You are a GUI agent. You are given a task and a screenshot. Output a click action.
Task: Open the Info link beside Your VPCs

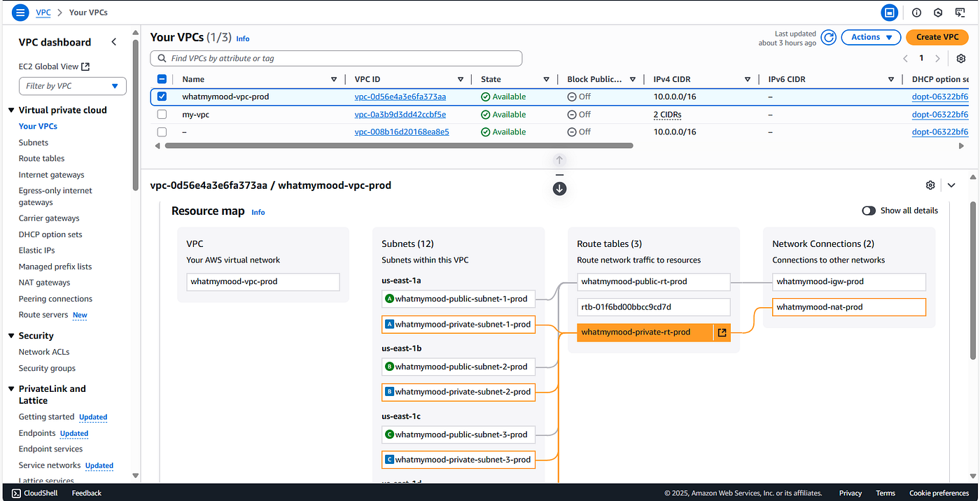[243, 38]
